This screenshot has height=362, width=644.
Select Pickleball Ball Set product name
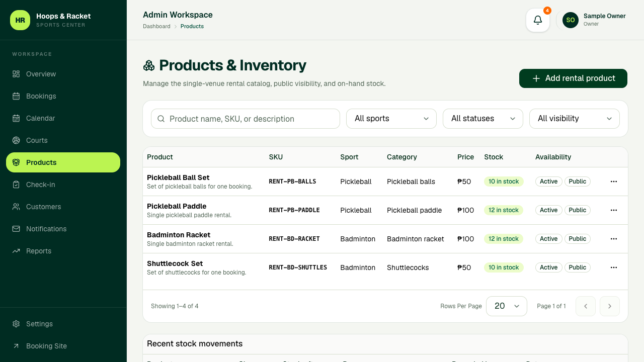point(178,177)
